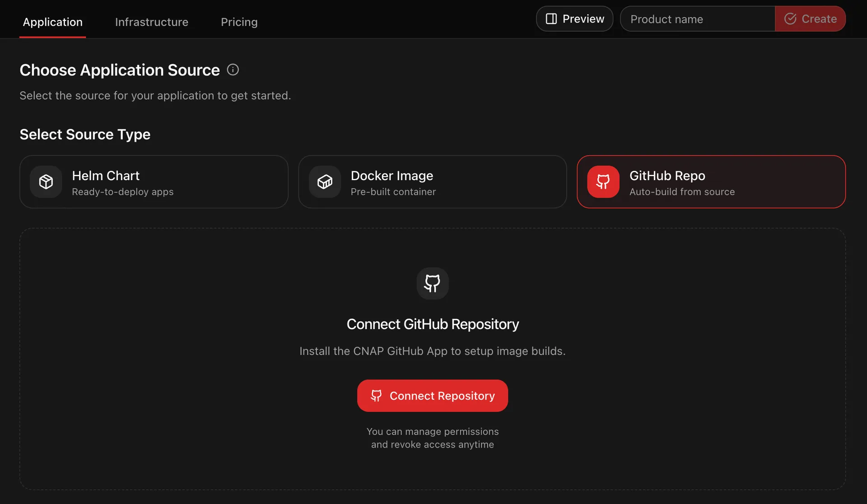
Task: Click the GitHub icon inside Connect Repository button
Action: 376,396
